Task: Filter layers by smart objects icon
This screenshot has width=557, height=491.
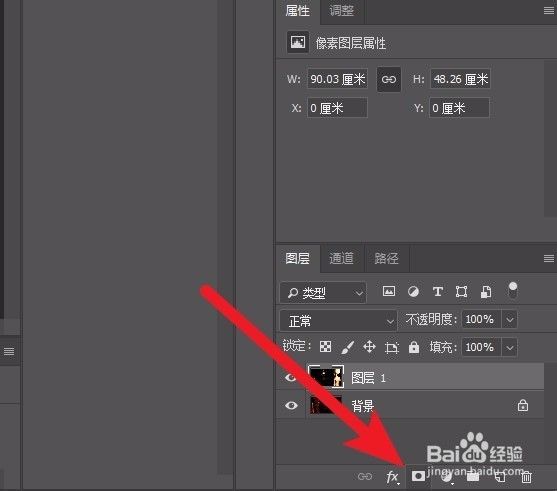Action: [x=486, y=292]
